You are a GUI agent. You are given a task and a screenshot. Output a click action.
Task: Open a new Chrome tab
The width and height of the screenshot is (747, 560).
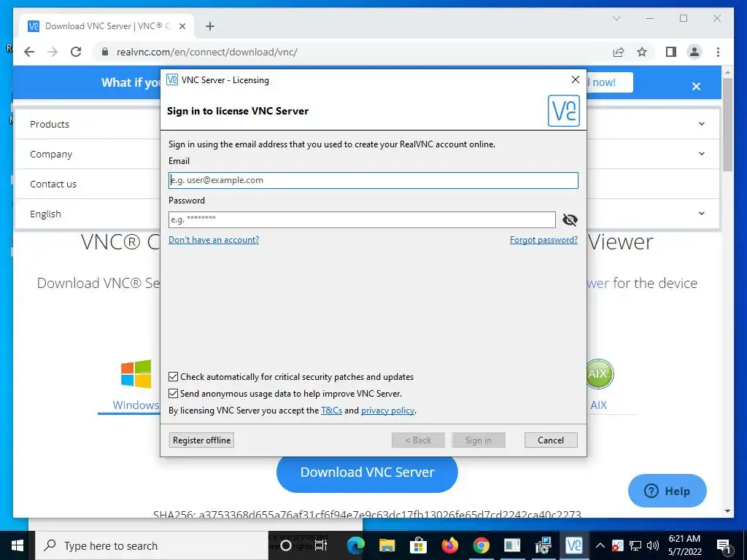point(210,26)
